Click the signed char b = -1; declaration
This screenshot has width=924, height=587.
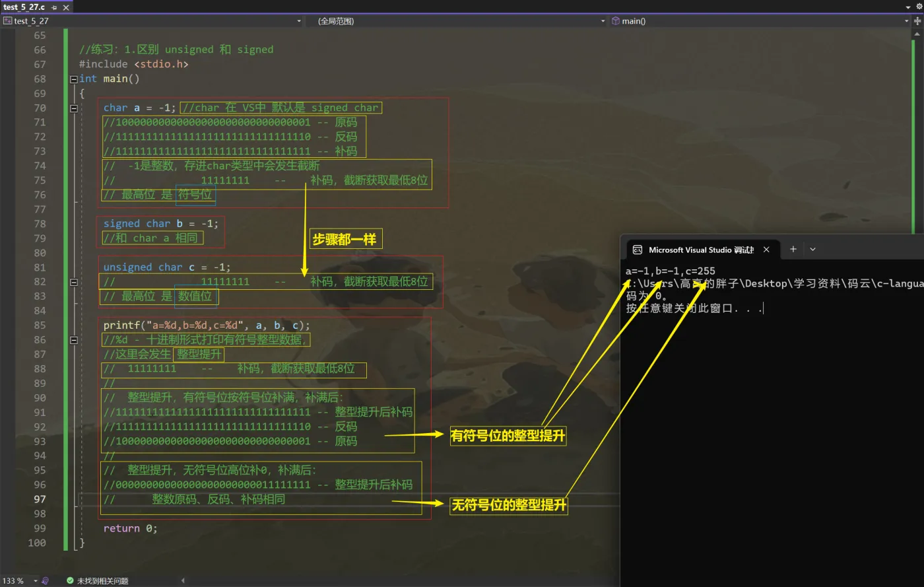[x=160, y=224]
